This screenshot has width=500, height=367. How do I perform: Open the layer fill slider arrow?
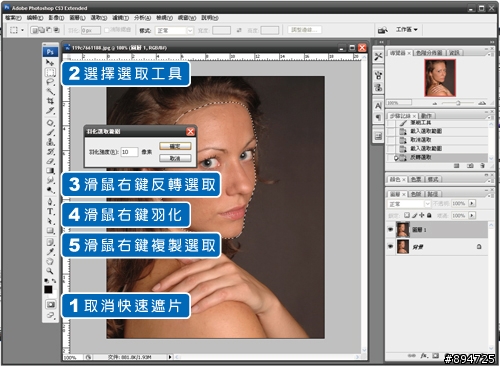click(472, 215)
